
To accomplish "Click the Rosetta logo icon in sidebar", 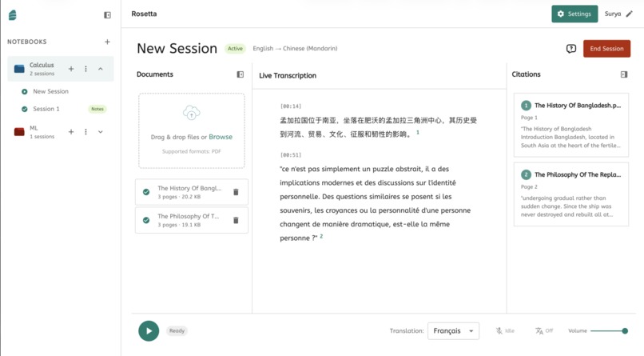I will 13,15.
